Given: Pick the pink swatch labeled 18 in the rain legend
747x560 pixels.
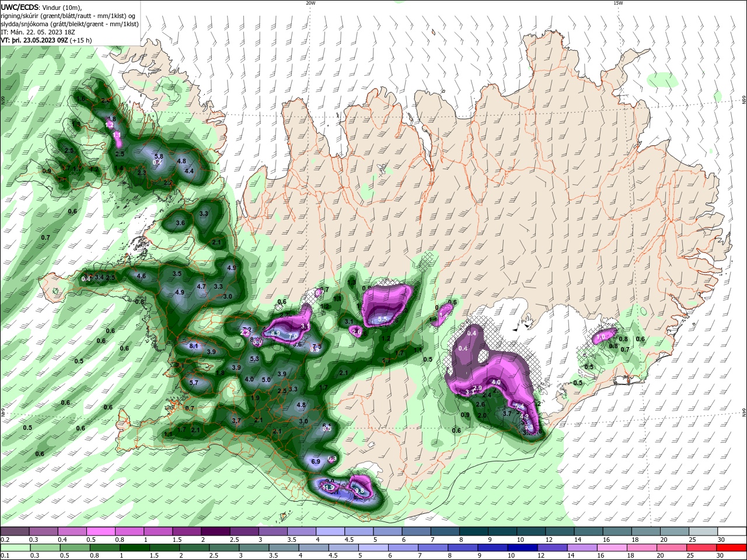Looking at the screenshot, I should point(642,548).
